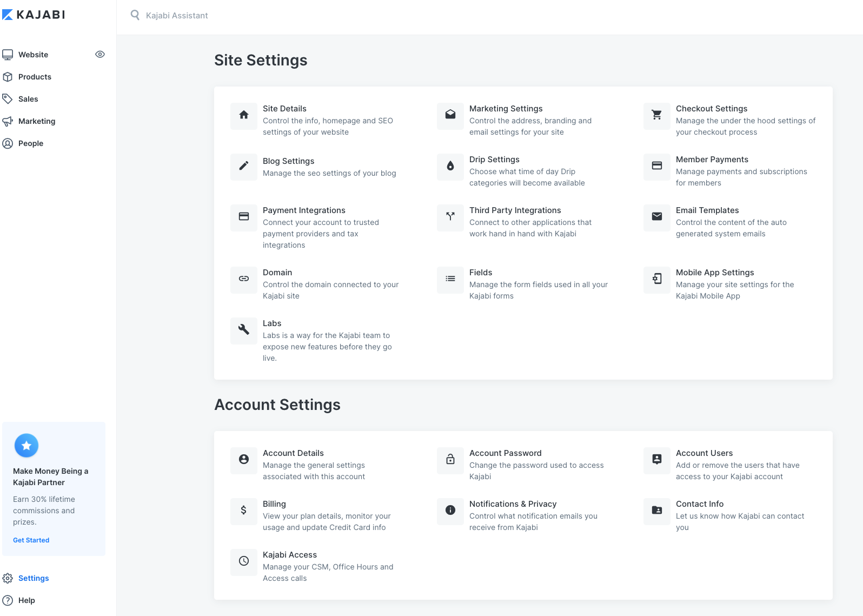
Task: Click the Member Payments card icon
Action: point(657,165)
